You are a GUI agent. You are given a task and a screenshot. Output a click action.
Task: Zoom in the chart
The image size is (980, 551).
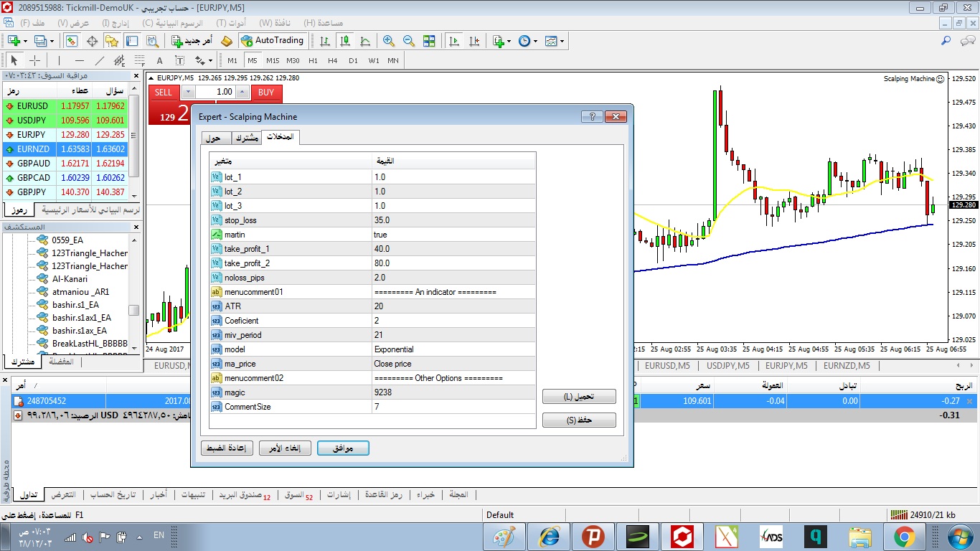tap(389, 41)
